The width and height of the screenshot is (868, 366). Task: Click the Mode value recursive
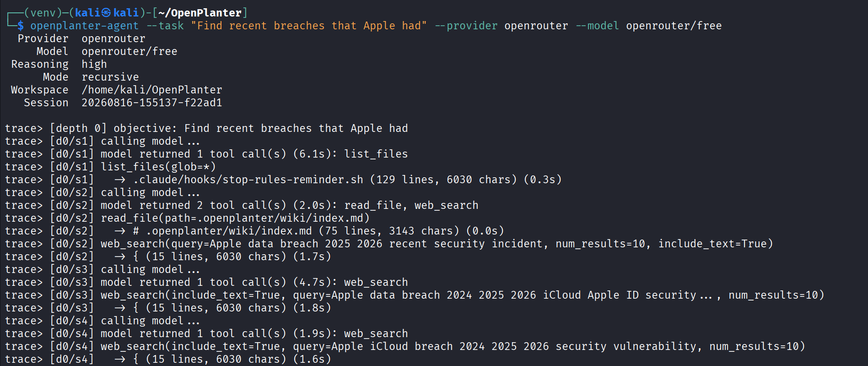(x=110, y=77)
